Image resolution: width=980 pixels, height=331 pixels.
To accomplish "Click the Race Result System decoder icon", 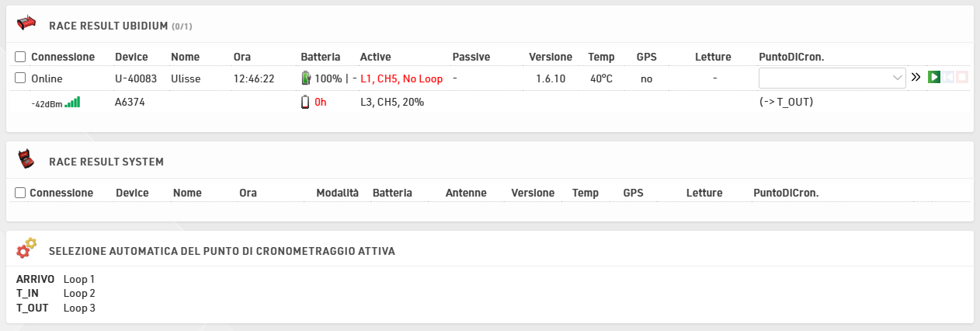I will coord(26,160).
